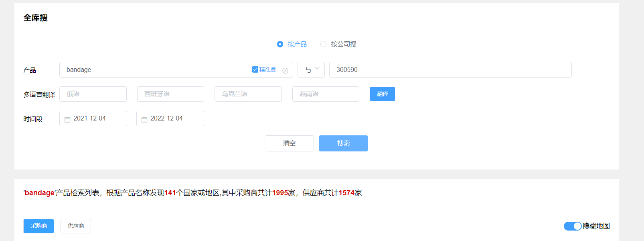This screenshot has height=241, width=644.
Task: Switch to the 采购商 tab
Action: (38, 226)
